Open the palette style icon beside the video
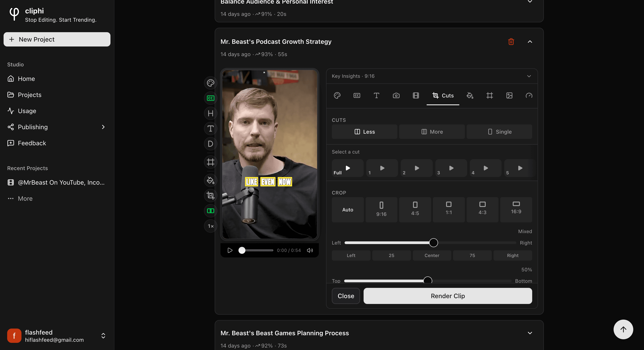 [210, 83]
